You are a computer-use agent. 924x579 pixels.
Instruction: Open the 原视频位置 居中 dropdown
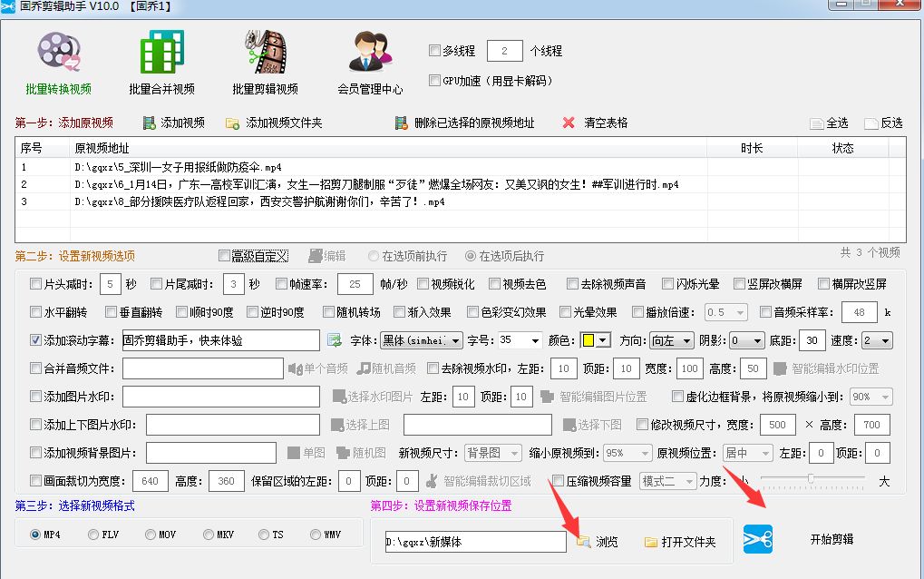pyautogui.click(x=747, y=453)
